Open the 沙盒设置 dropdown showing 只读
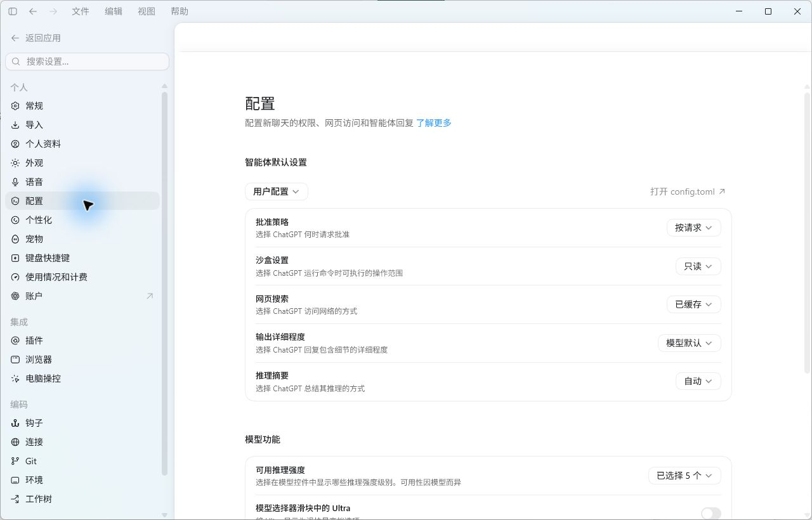The height and width of the screenshot is (520, 812). pos(698,266)
